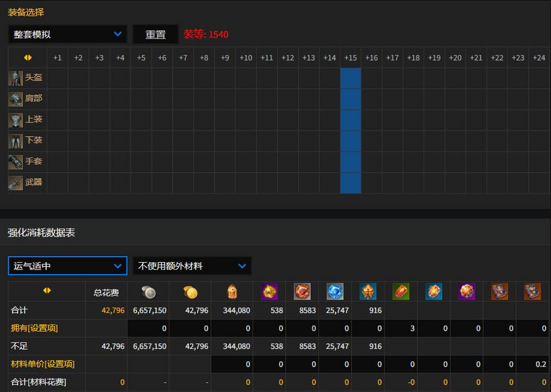Toggle the sort diamond in cost table header
This screenshot has width=551, height=392.
click(x=47, y=291)
